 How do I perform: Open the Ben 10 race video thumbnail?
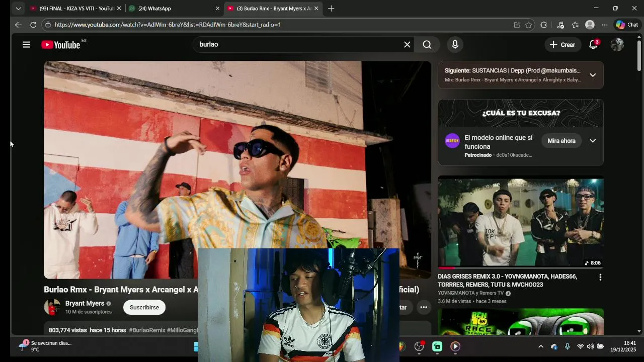521,322
